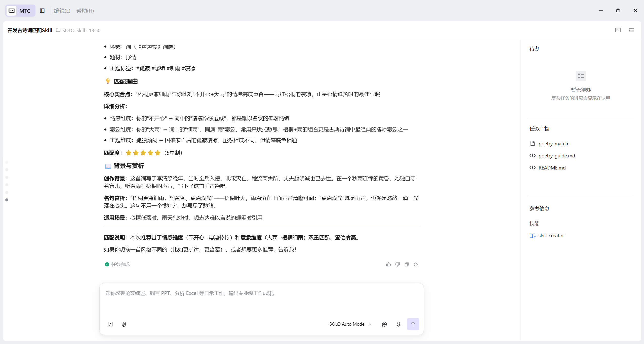The image size is (644, 344).
Task: Click the MTC app icon
Action: pos(12,11)
